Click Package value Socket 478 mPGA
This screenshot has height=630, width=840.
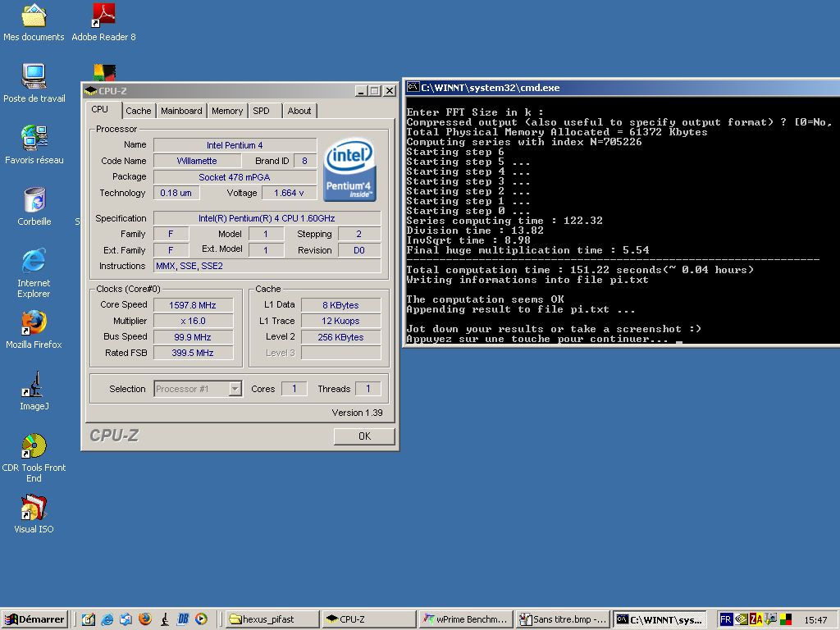[235, 177]
